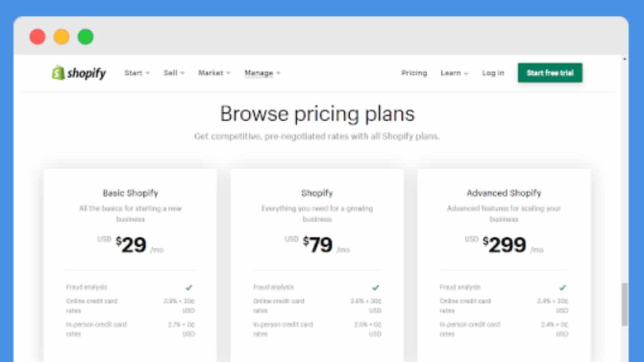Open the Learn dropdown menu
This screenshot has width=644, height=362.
pyautogui.click(x=454, y=73)
